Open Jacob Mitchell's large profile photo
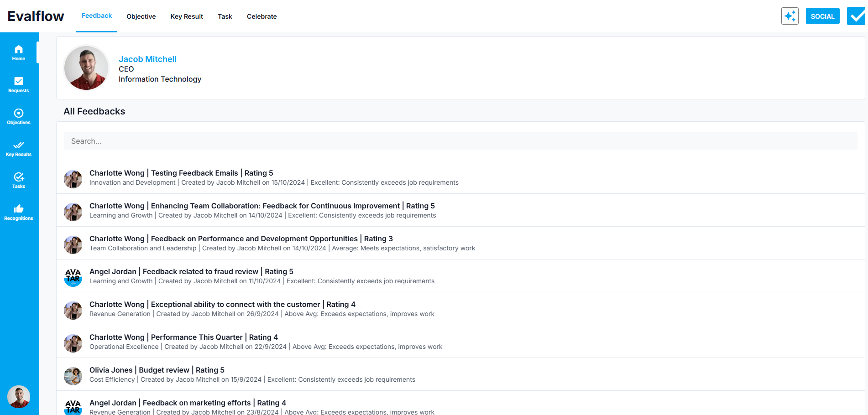Viewport: 868px width, 415px height. click(x=86, y=68)
